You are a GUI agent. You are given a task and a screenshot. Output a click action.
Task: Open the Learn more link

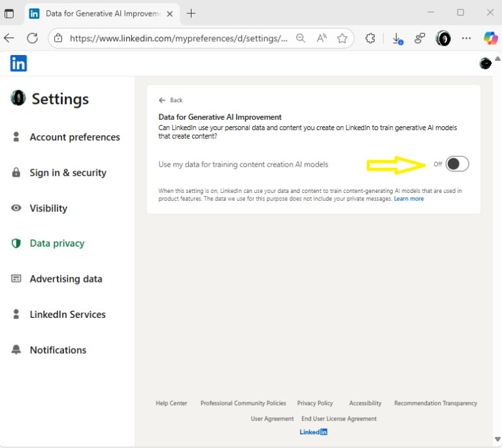pyautogui.click(x=409, y=199)
